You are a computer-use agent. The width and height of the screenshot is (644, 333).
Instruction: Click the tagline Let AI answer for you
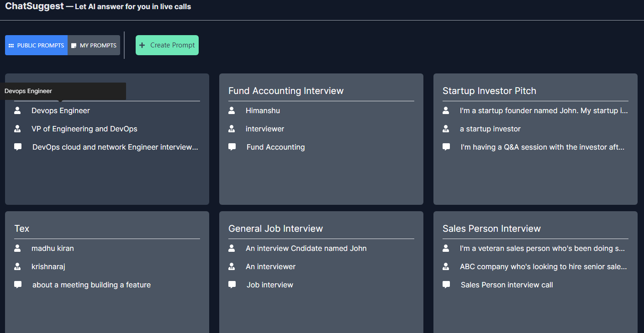(x=133, y=7)
